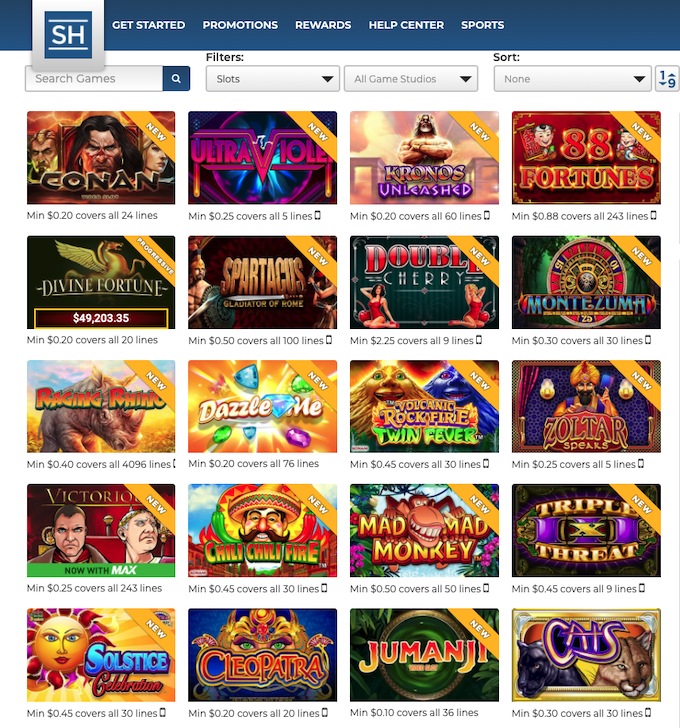Click mobile icon beside Cleopatra lines text
The width and height of the screenshot is (680, 728).
pos(325,712)
